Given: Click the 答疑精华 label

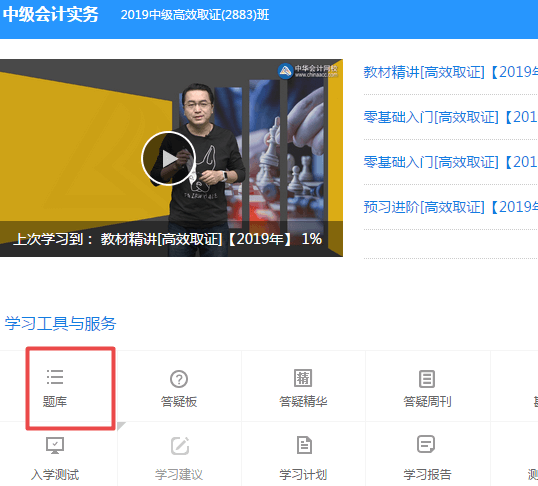Looking at the screenshot, I should (x=303, y=401).
